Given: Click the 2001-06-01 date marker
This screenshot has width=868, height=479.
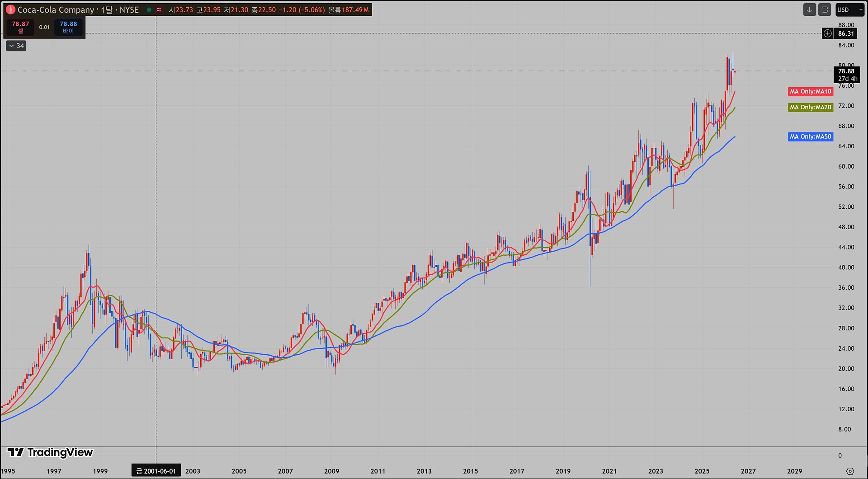Looking at the screenshot, I should 156,471.
